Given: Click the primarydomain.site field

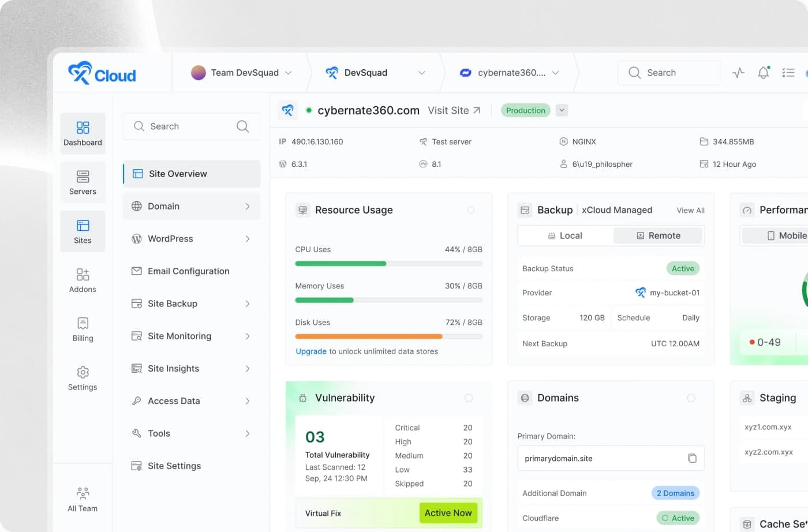Looking at the screenshot, I should pos(611,458).
